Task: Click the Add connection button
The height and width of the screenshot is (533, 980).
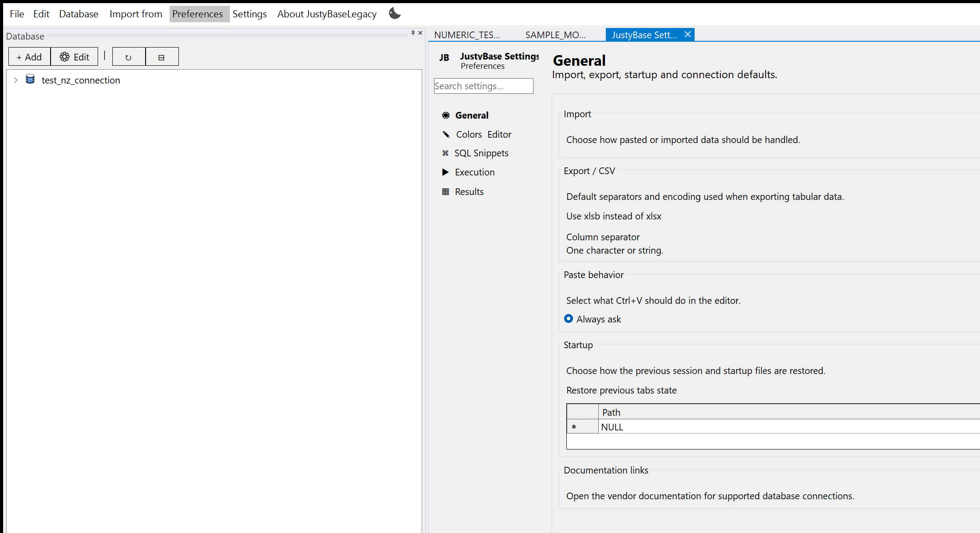Action: click(29, 57)
